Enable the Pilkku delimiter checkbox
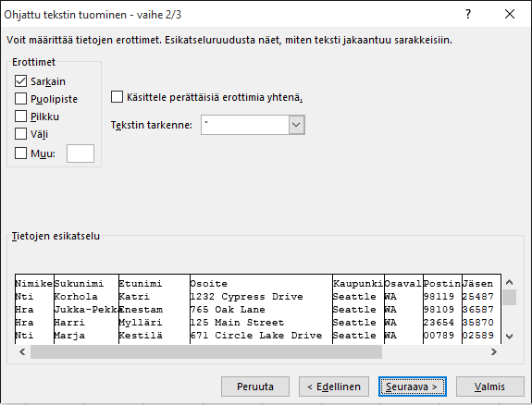532x405 pixels. click(x=20, y=117)
